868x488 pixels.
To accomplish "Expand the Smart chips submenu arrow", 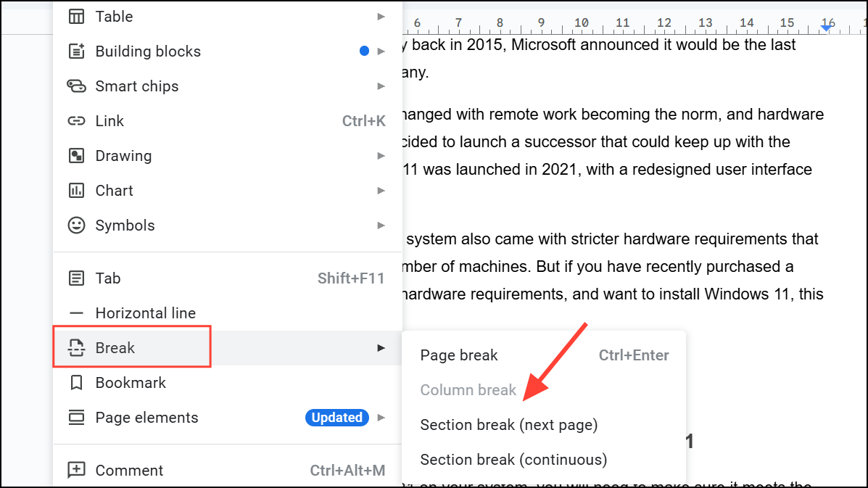I will 381,86.
